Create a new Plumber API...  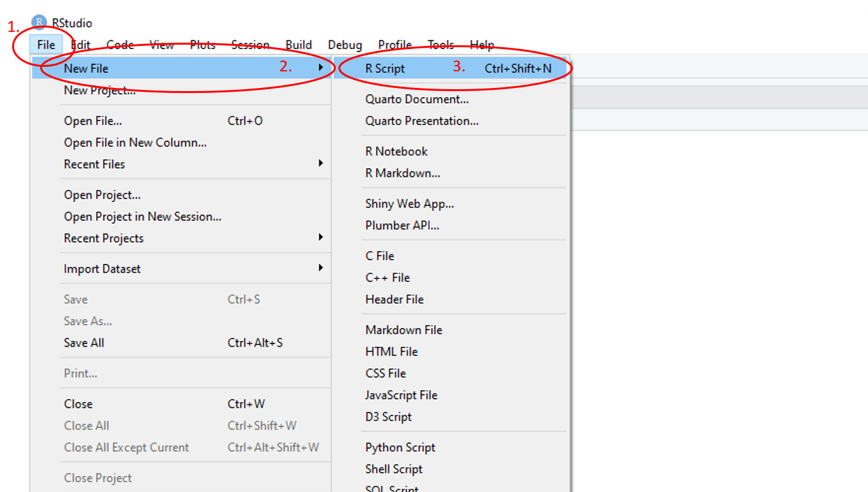[x=451, y=225]
